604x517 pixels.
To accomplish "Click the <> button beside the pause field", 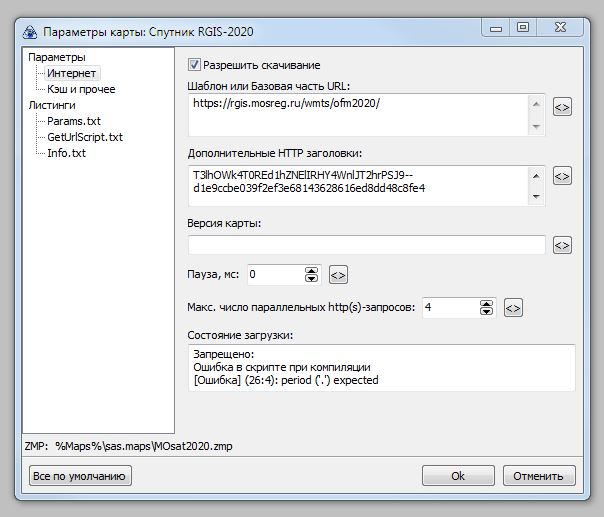I will point(338,274).
